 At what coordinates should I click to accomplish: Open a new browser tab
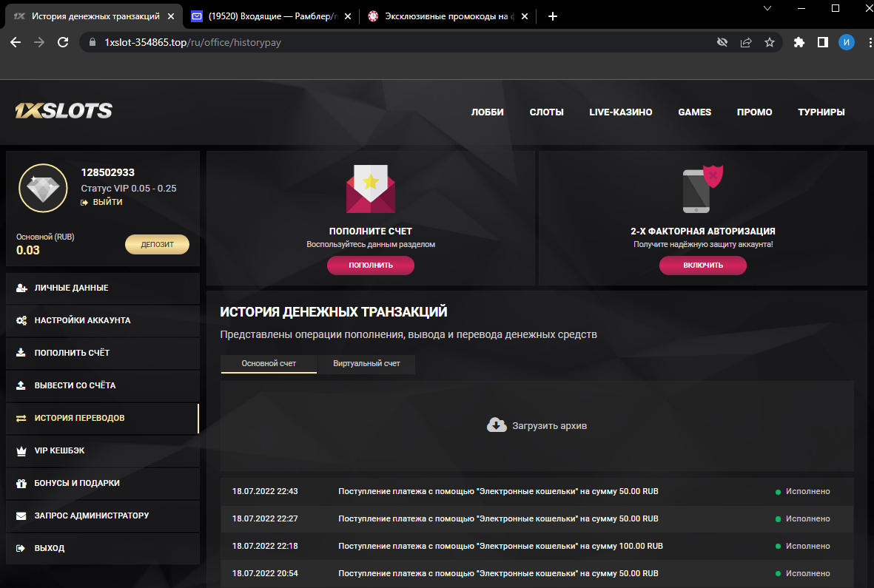coord(552,16)
